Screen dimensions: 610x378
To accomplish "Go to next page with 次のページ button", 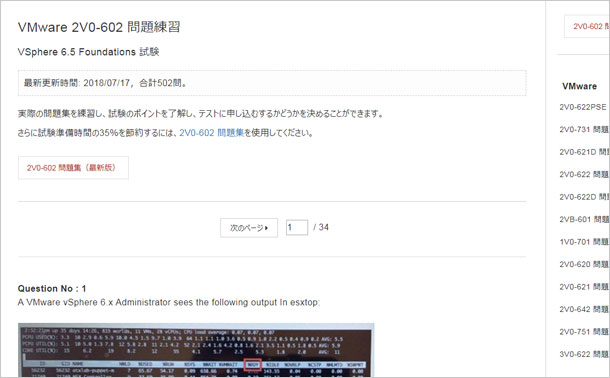I will (249, 228).
